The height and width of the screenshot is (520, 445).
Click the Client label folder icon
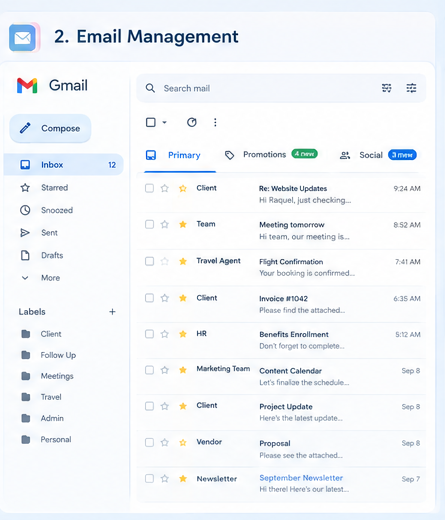(26, 334)
